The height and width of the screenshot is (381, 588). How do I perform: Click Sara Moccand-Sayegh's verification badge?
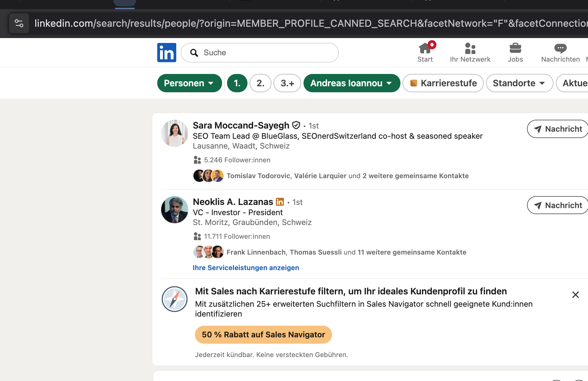296,125
